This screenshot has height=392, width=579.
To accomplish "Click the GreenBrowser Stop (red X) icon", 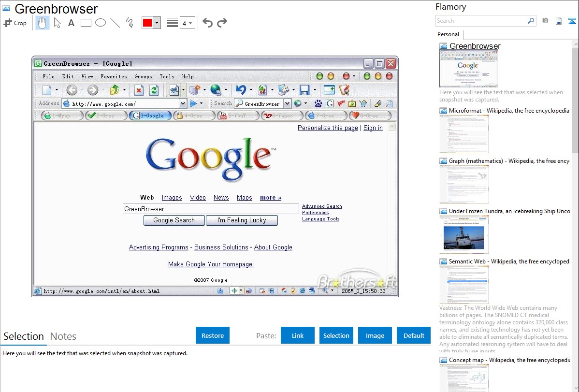I will (x=139, y=90).
